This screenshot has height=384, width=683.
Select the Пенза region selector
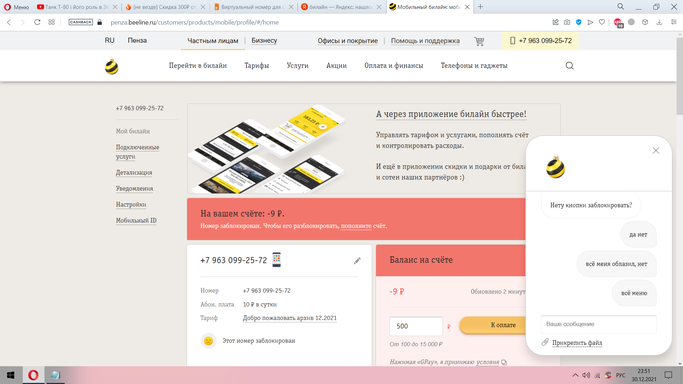(137, 40)
